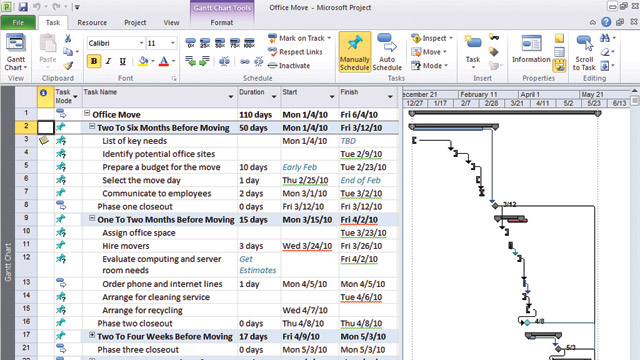640x360 pixels.
Task: Mark task 100% complete
Action: [x=249, y=42]
